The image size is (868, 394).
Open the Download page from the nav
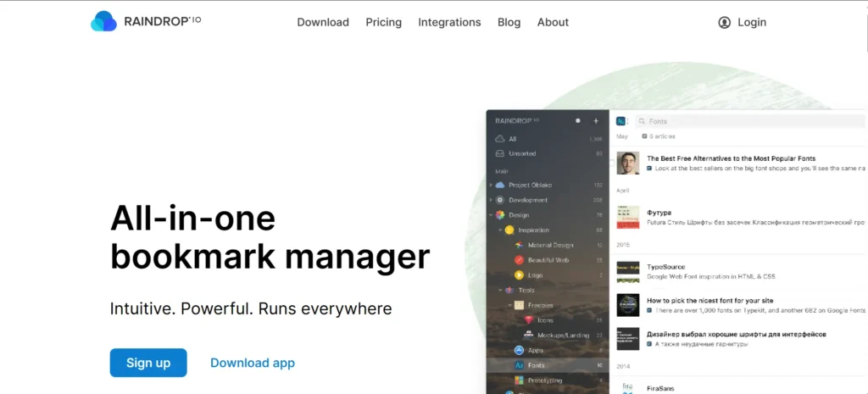[323, 22]
